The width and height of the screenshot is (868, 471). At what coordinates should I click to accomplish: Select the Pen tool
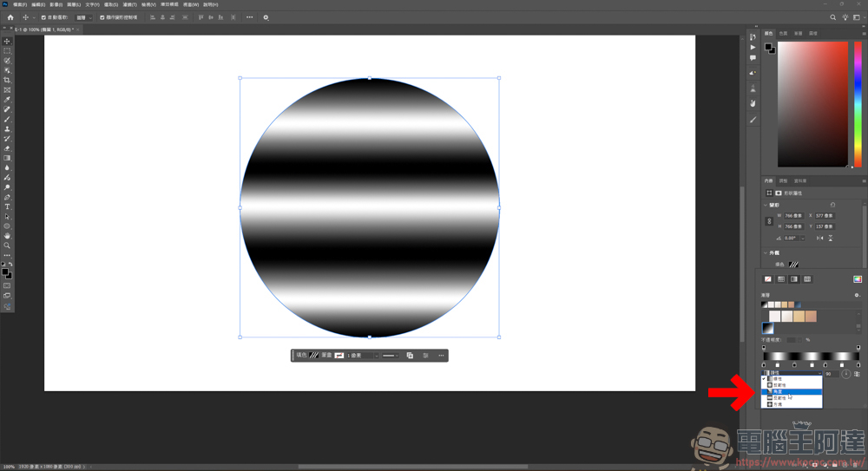tap(7, 197)
